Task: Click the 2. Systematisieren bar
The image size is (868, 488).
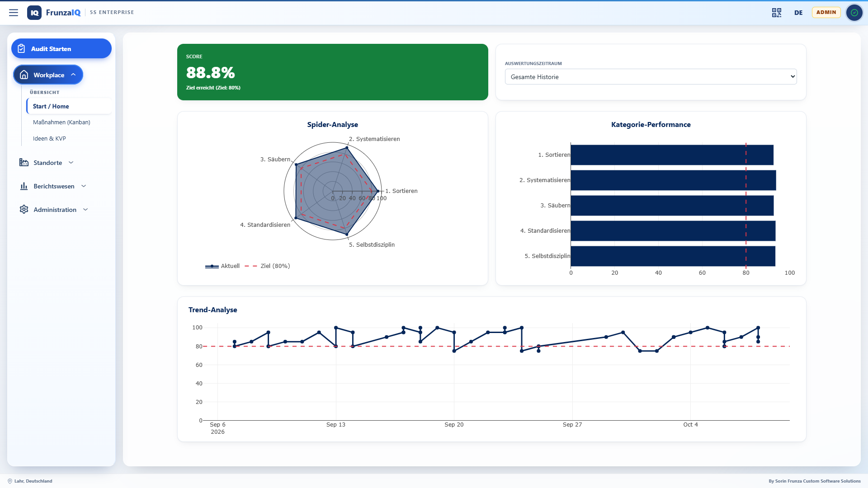Action: [x=673, y=180]
